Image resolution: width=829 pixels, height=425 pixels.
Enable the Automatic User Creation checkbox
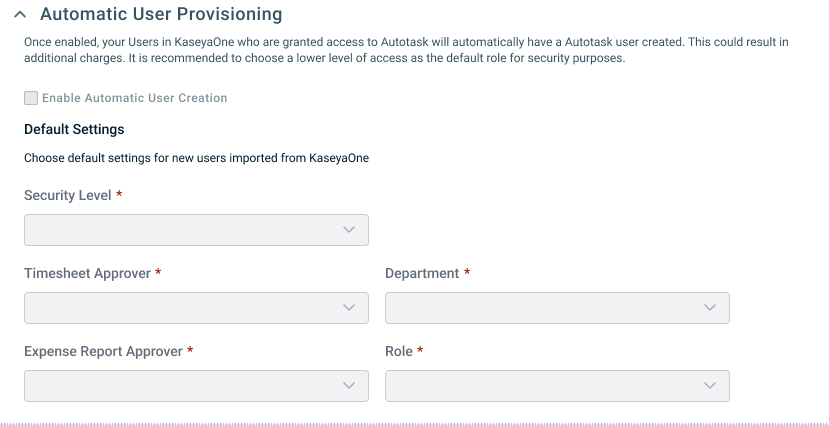31,98
